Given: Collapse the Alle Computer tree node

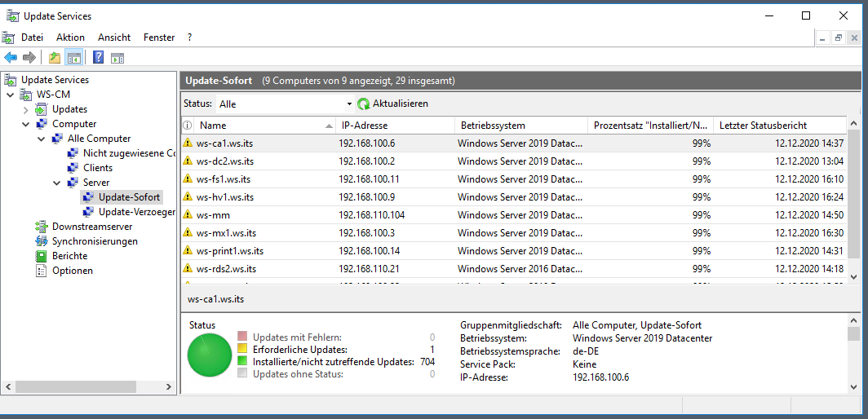Looking at the screenshot, I should click(x=41, y=139).
